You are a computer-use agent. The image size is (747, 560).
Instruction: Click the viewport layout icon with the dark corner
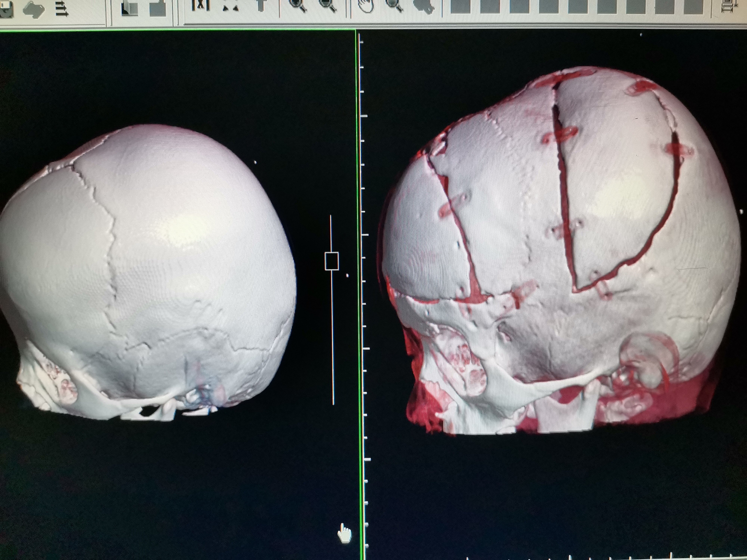[130, 8]
